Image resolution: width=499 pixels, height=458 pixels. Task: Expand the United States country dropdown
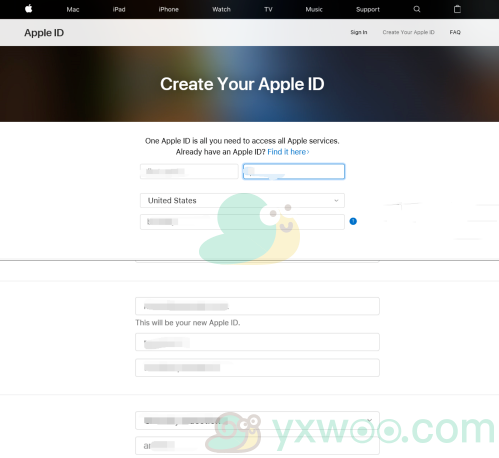point(242,201)
